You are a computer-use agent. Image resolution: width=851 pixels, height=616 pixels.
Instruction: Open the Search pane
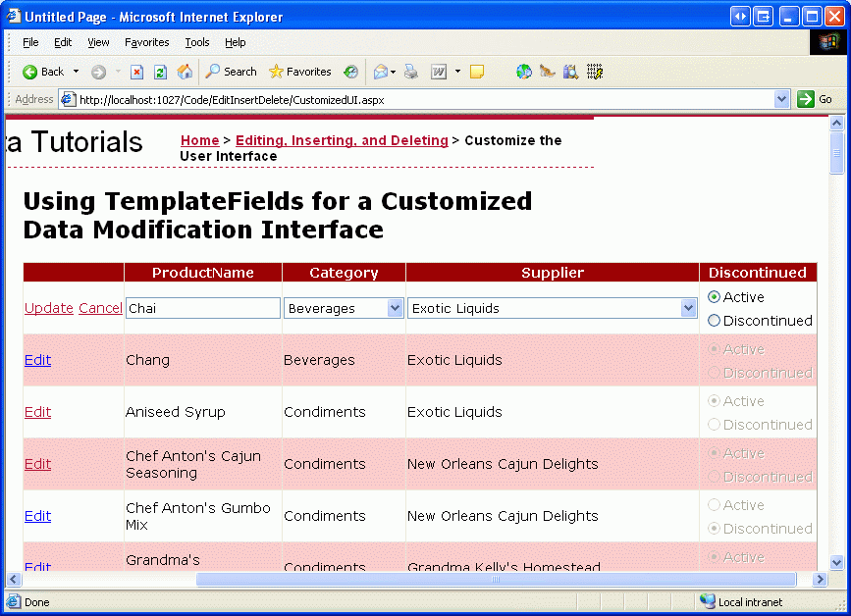[232, 72]
